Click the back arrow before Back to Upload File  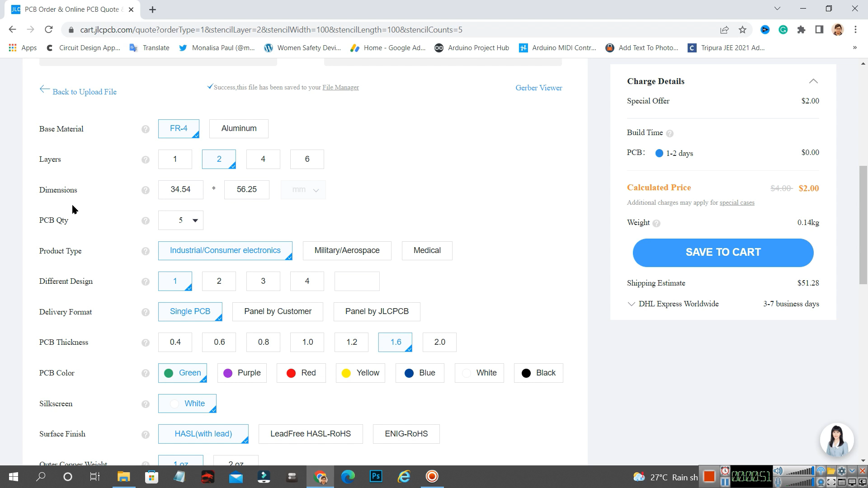[x=45, y=89]
